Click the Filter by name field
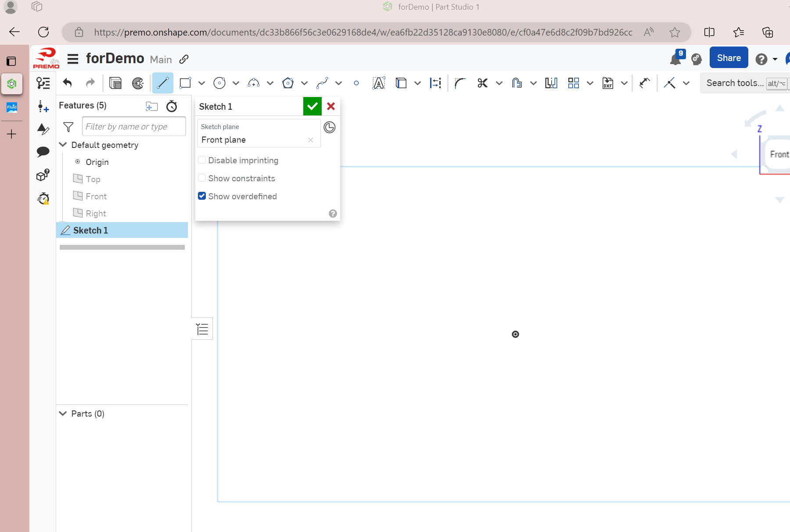790x532 pixels. pos(133,127)
